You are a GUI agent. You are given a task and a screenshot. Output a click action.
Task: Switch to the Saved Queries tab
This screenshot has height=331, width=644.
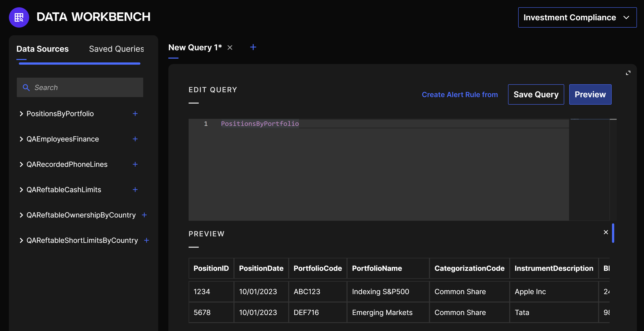click(x=116, y=49)
